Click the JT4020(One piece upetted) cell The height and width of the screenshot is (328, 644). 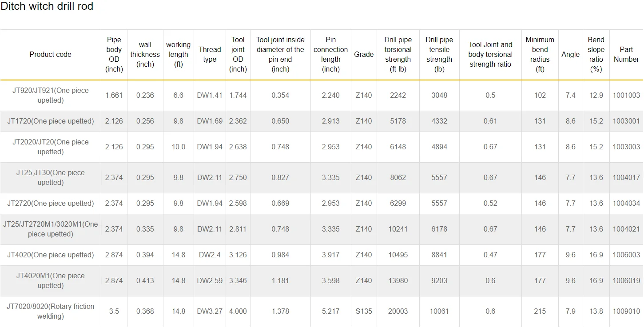coord(51,255)
